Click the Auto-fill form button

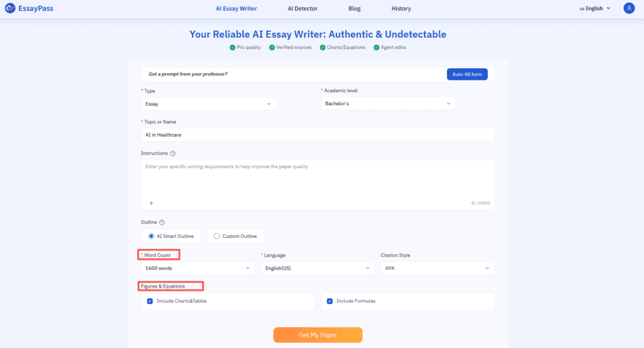tap(467, 74)
